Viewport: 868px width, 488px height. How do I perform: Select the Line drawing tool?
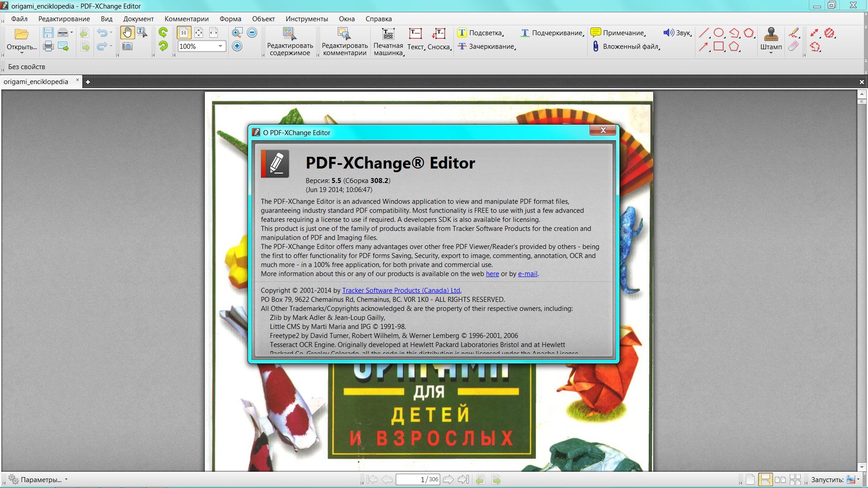704,33
